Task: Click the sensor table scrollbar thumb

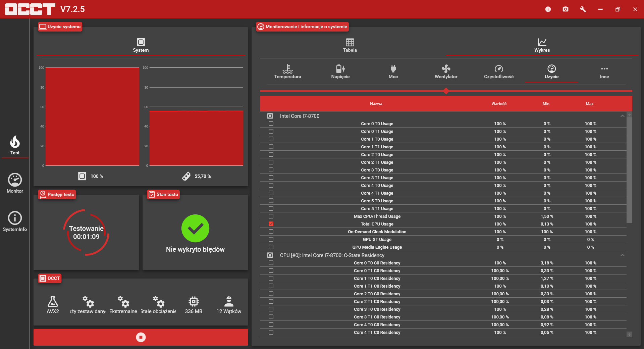Action: point(630,170)
